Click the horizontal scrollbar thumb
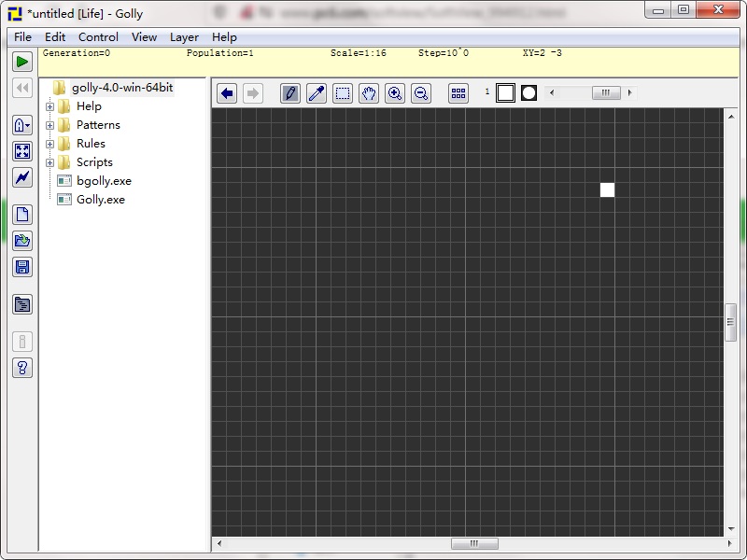Screen dimensions: 747x560 pos(474,543)
